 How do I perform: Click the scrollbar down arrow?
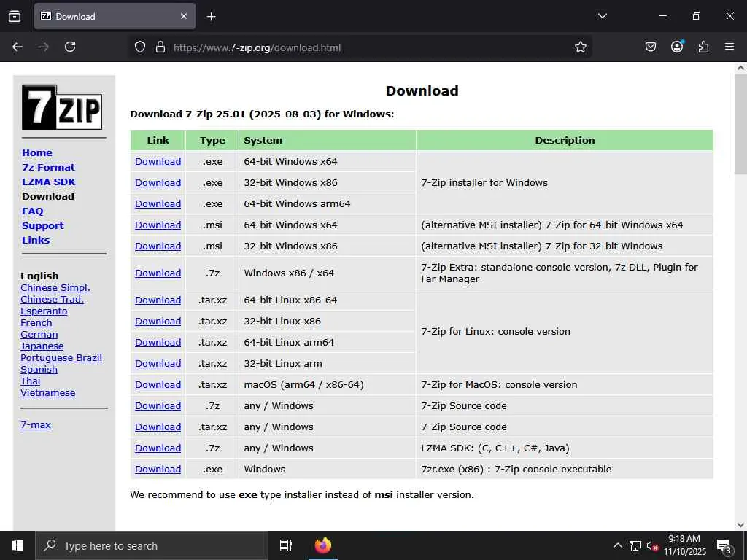pos(740,525)
